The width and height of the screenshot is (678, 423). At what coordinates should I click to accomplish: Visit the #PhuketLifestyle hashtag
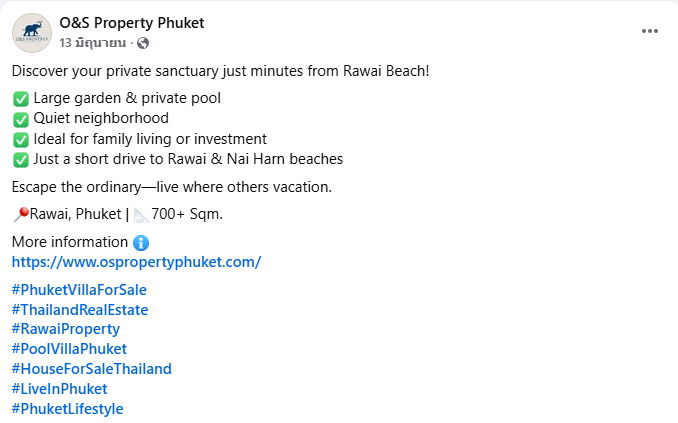[67, 409]
